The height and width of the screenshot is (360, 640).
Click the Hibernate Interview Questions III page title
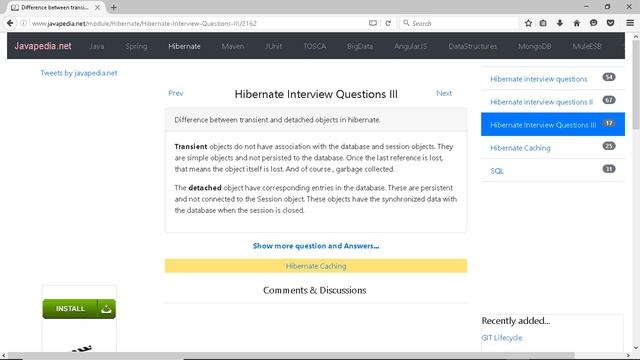316,94
